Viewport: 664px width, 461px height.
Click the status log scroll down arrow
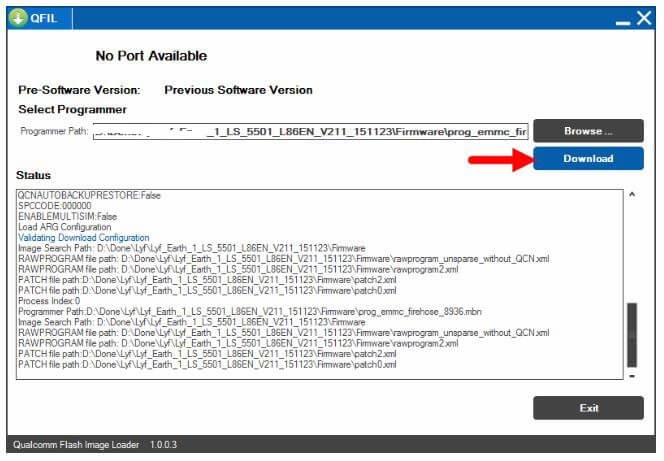coord(632,376)
